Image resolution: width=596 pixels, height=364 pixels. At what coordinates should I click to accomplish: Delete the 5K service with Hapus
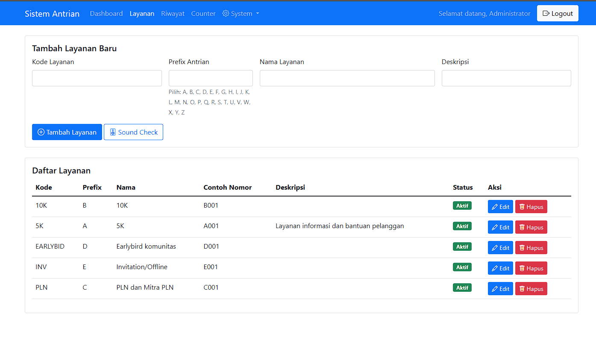[531, 227]
